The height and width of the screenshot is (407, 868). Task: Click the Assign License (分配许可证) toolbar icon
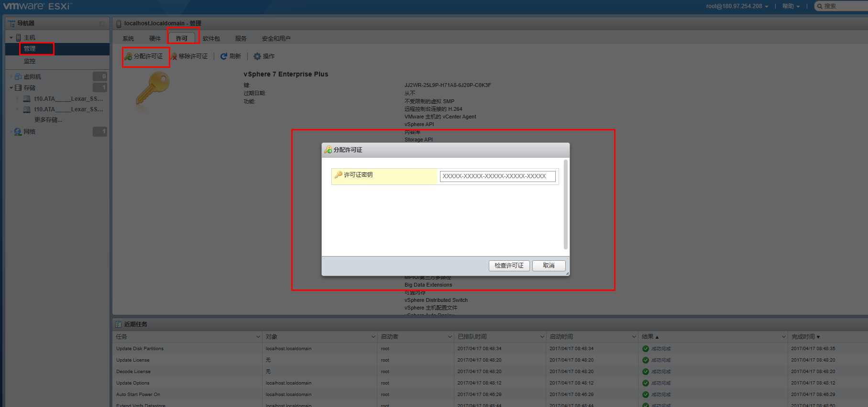pos(128,56)
